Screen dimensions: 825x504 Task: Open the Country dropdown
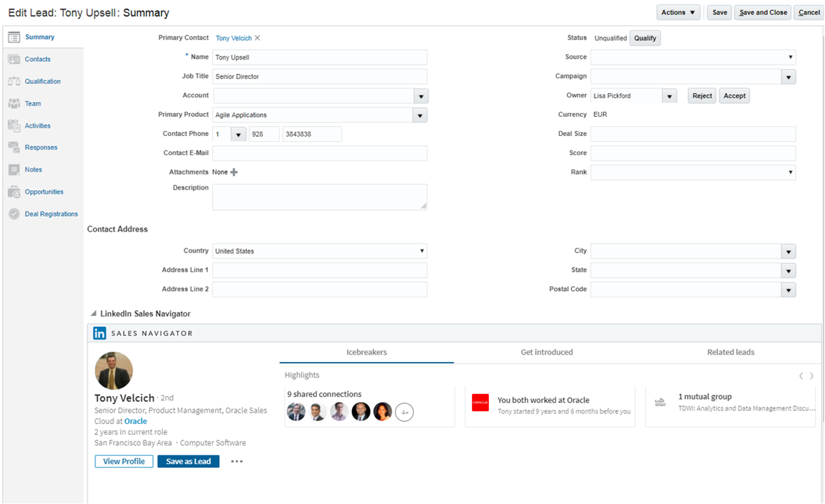(422, 251)
